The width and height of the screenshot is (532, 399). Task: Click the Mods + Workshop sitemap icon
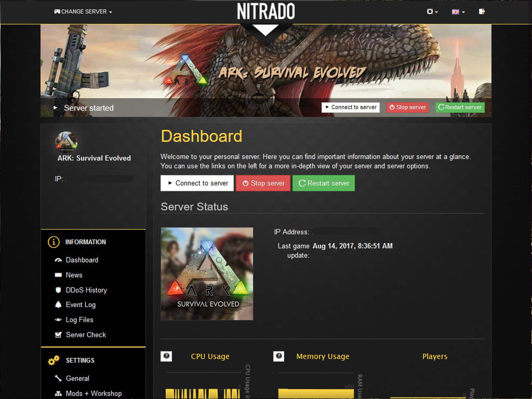(x=58, y=393)
